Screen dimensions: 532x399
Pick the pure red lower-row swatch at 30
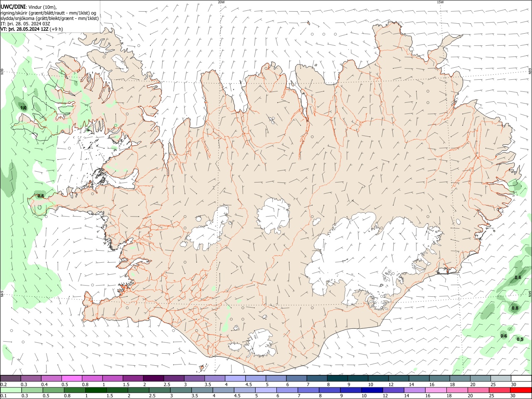[521, 390]
